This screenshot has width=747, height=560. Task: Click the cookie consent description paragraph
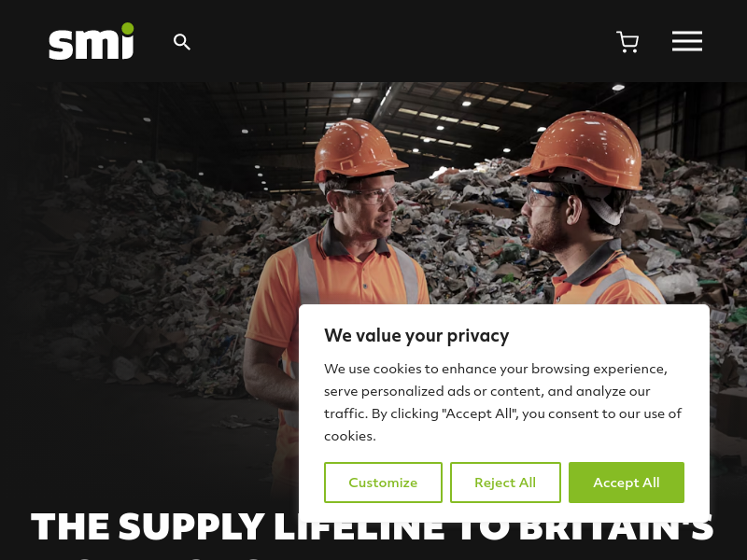(x=502, y=402)
